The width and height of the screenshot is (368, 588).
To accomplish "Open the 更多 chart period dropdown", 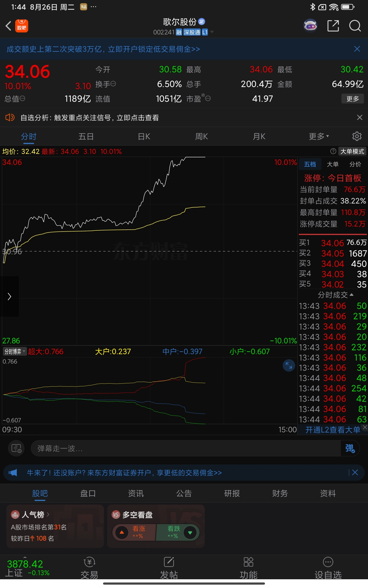I will click(x=319, y=136).
